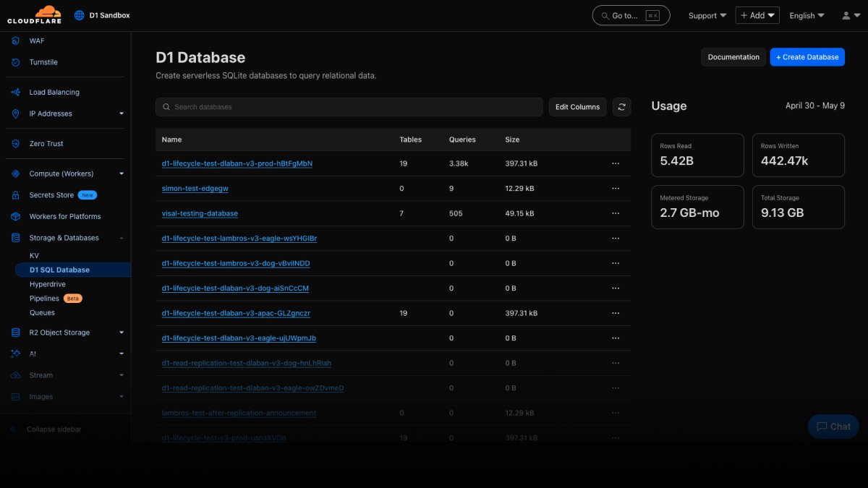Open actions menu for simon-test-edgegw row
868x488 pixels.
pos(616,189)
